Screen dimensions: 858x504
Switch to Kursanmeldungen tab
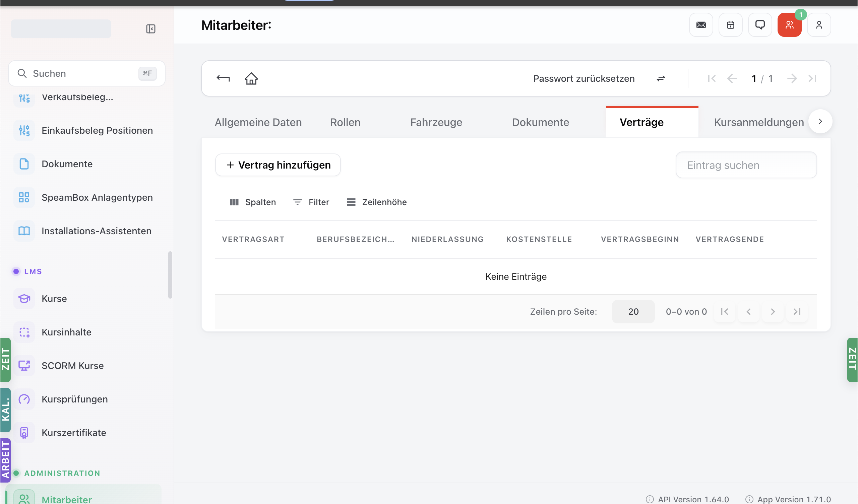click(x=759, y=122)
